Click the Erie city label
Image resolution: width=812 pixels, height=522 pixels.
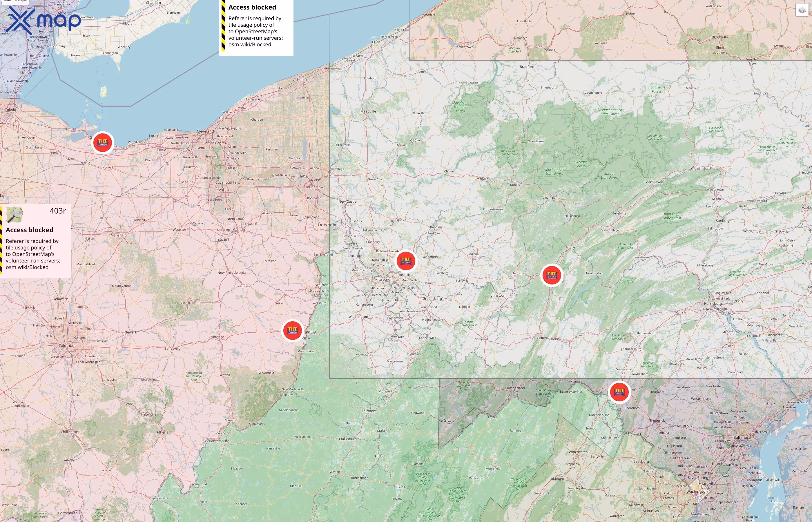(375, 42)
